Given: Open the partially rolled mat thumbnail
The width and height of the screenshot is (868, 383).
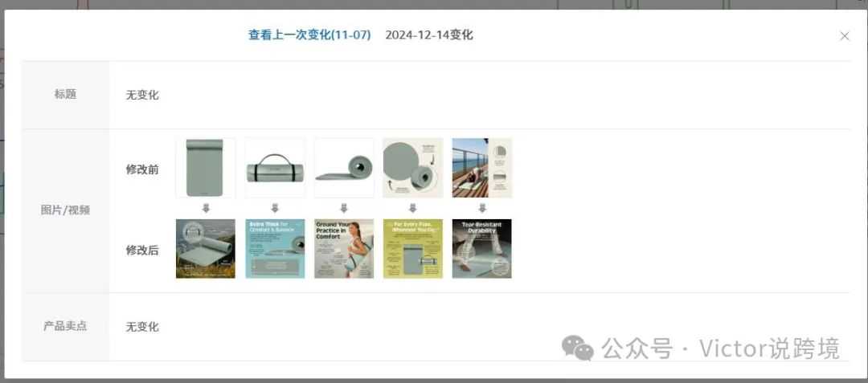Looking at the screenshot, I should 344,168.
